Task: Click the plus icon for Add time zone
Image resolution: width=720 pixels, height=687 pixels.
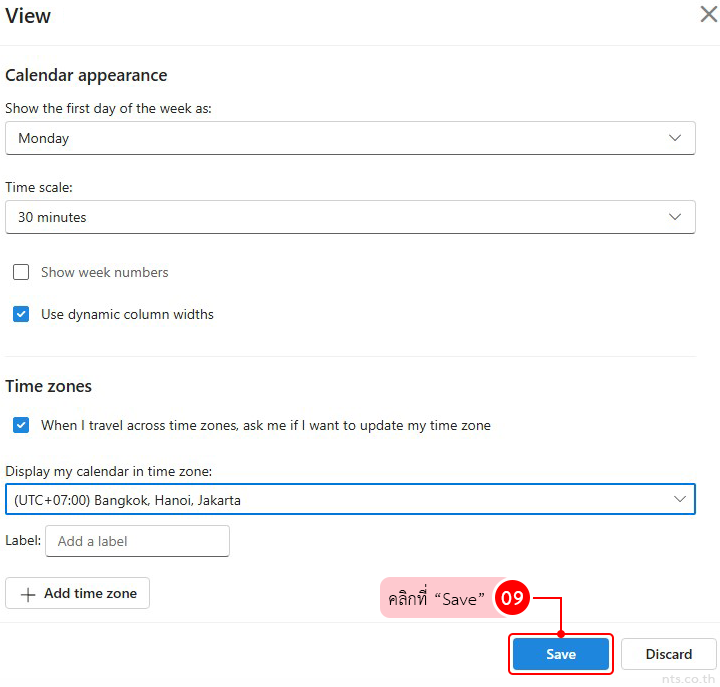Action: (28, 593)
